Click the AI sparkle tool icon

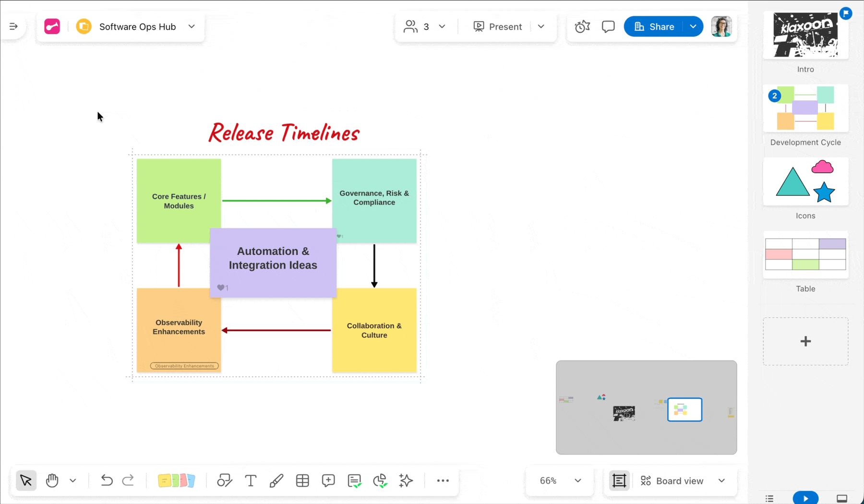pyautogui.click(x=406, y=480)
